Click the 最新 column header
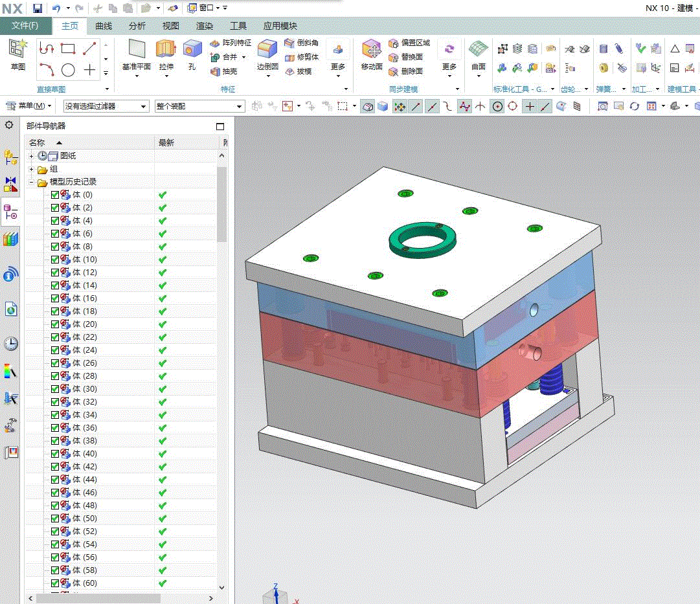 (188, 142)
